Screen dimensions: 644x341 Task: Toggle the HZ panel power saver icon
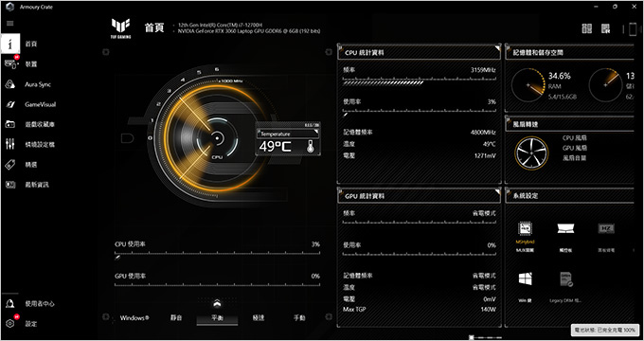606,228
